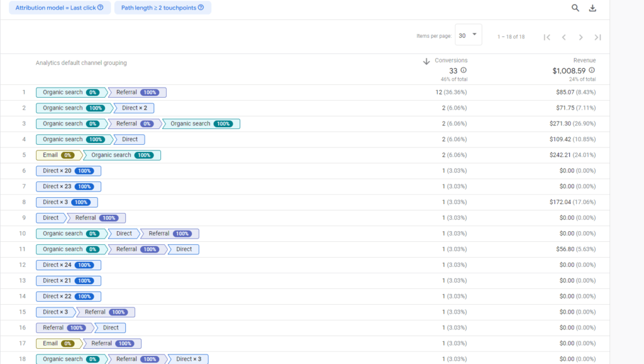Click the Conversions sort arrow
The image size is (644, 364).
coord(426,61)
